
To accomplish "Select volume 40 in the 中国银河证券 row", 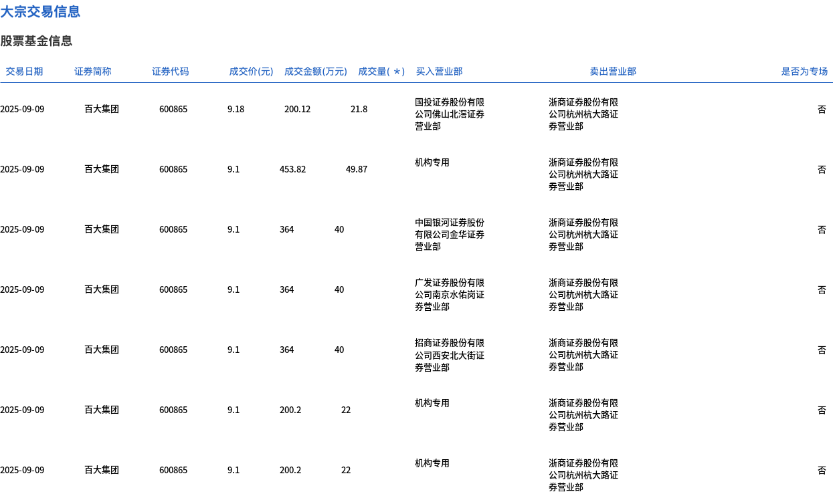I will pyautogui.click(x=339, y=229).
